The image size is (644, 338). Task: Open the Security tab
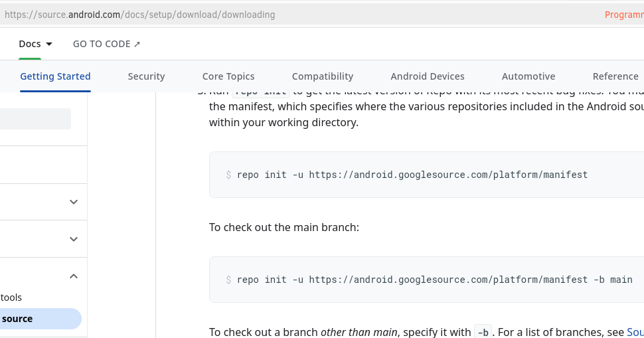[146, 76]
